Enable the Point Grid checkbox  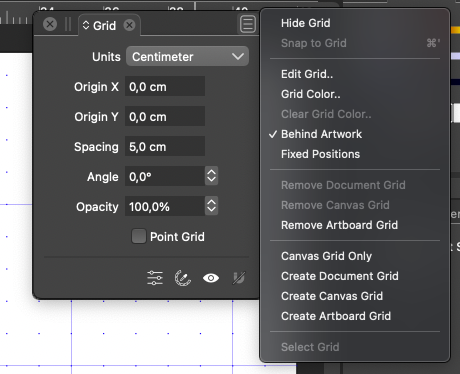139,236
